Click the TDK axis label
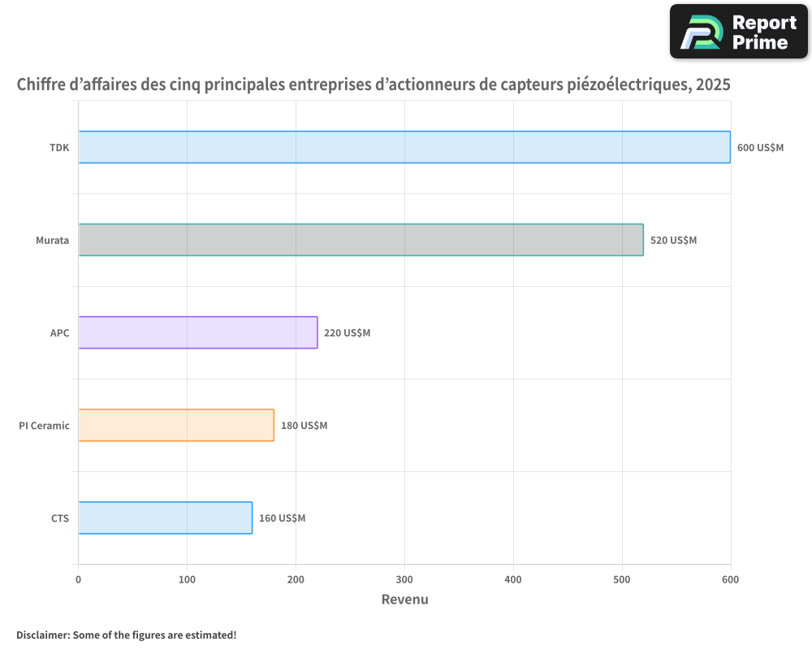 (59, 147)
